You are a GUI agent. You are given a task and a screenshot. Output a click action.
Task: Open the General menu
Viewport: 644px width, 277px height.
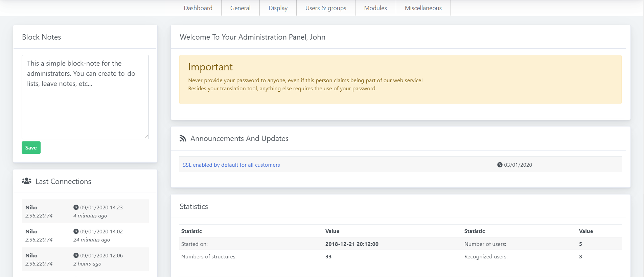(240, 8)
